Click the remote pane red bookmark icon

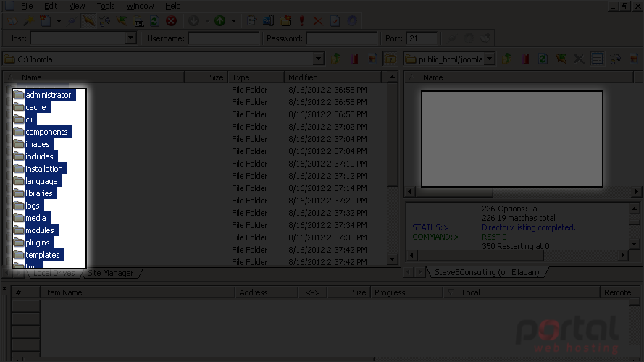[525, 59]
